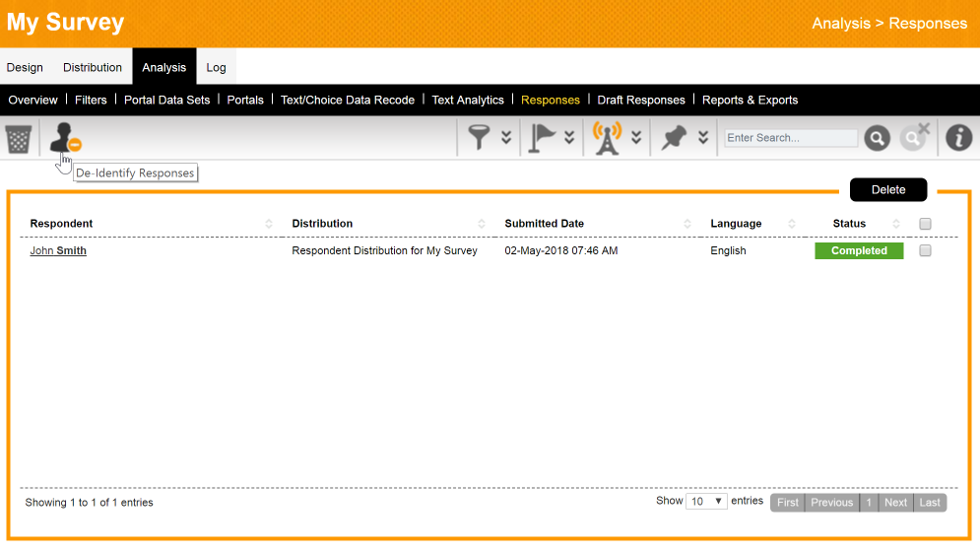
Task: Toggle the select-all checkbox in header
Action: [925, 224]
